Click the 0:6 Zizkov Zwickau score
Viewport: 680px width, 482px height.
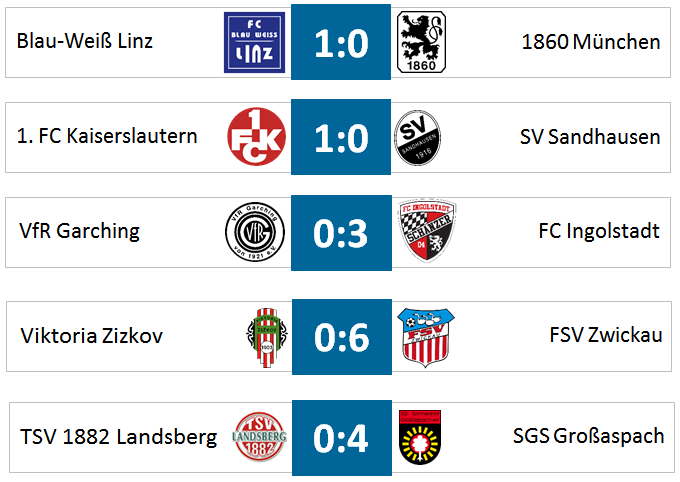(x=342, y=337)
